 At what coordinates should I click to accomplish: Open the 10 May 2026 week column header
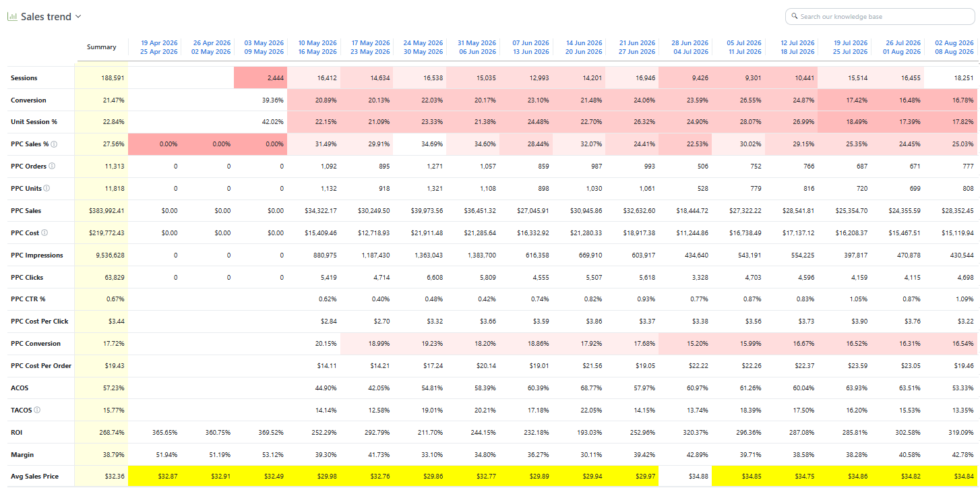pos(317,47)
